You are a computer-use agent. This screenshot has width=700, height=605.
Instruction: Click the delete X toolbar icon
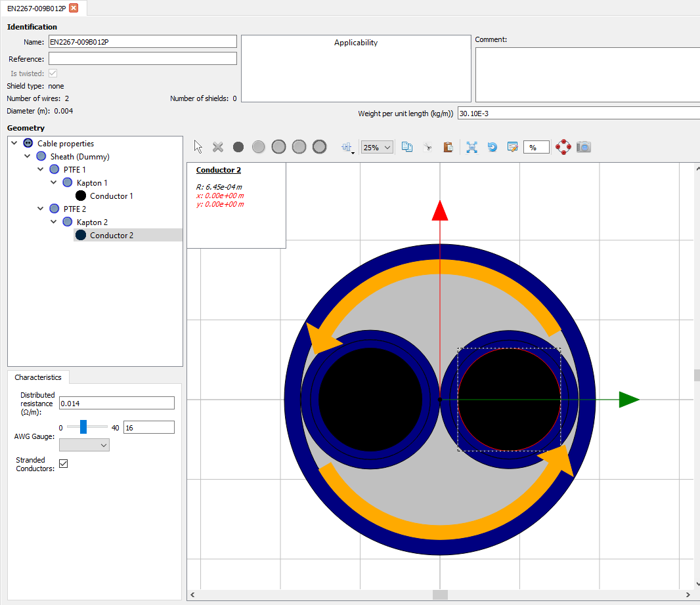click(218, 147)
